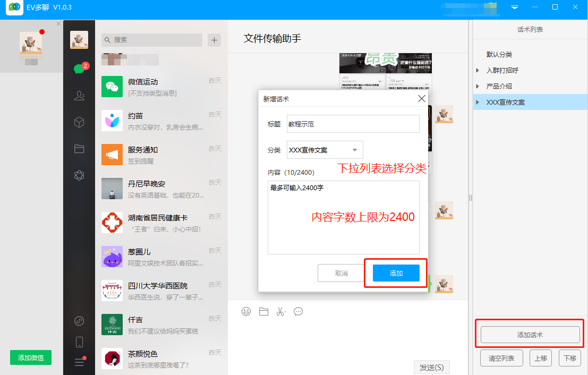Screen dimensions: 588x375
Task: Open the emoji picker in chat input
Action: (x=246, y=312)
